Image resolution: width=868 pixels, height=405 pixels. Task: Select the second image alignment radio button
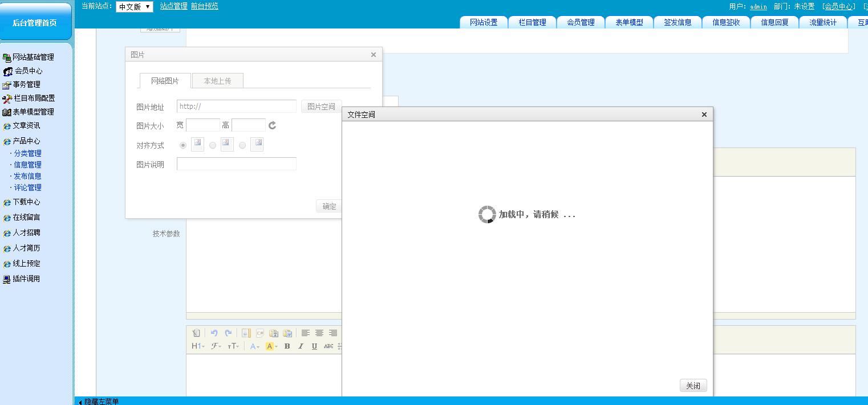click(x=213, y=145)
